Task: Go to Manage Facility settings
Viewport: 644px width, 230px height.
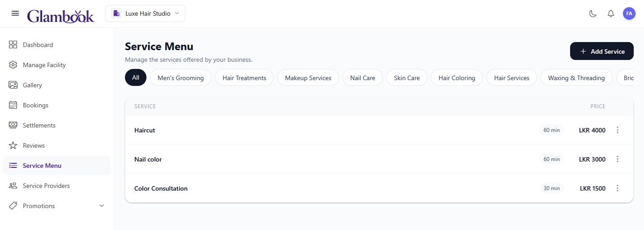Action: 44,65
